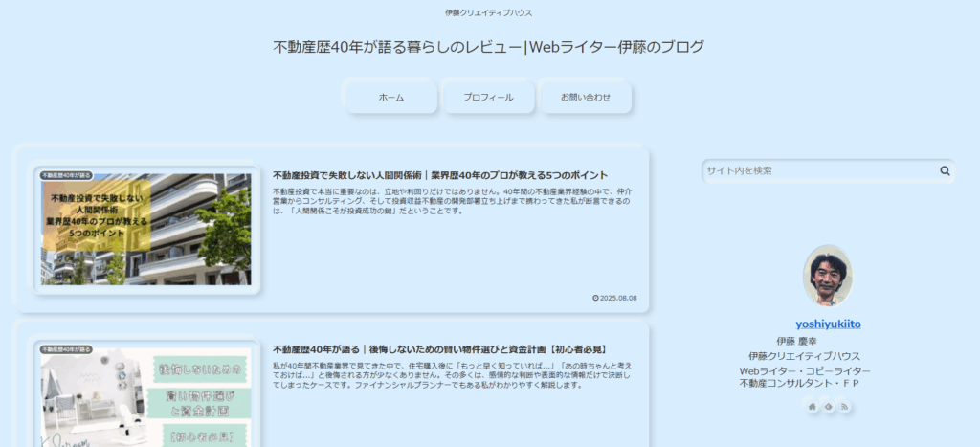The height and width of the screenshot is (447, 980).
Task: Click the name 伊藤 慶幸 in sidebar
Action: (x=796, y=342)
